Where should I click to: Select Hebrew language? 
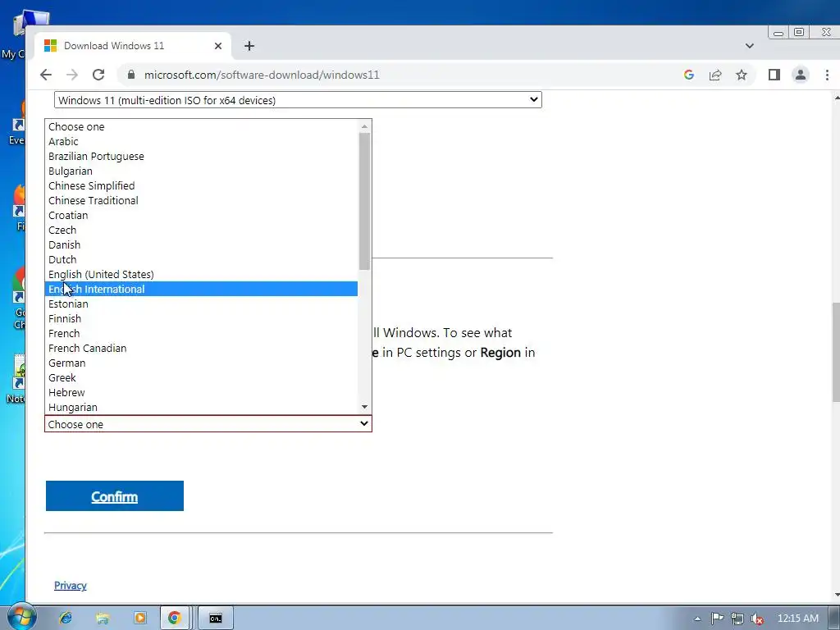click(201, 392)
